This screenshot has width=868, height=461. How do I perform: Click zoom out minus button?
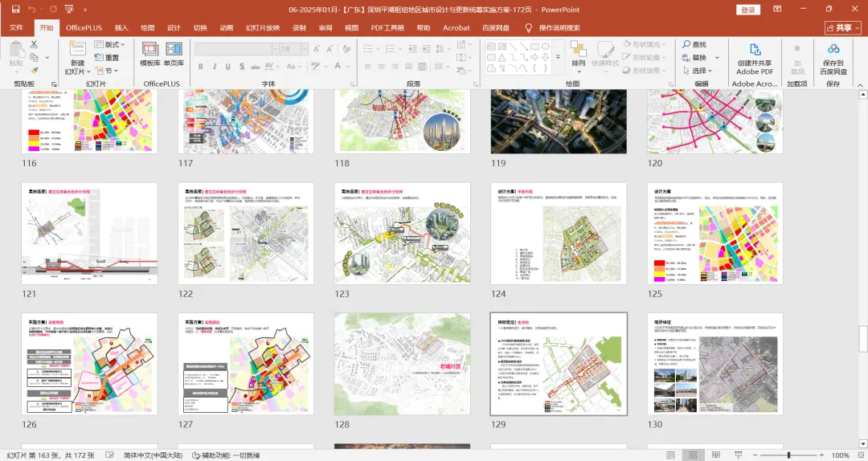point(755,455)
